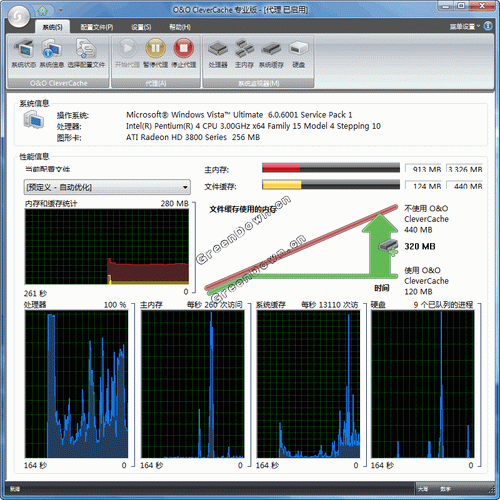This screenshot has height=500, width=500.
Task: Click the 选择配置文件 select profile icon
Action: pyautogui.click(x=86, y=53)
